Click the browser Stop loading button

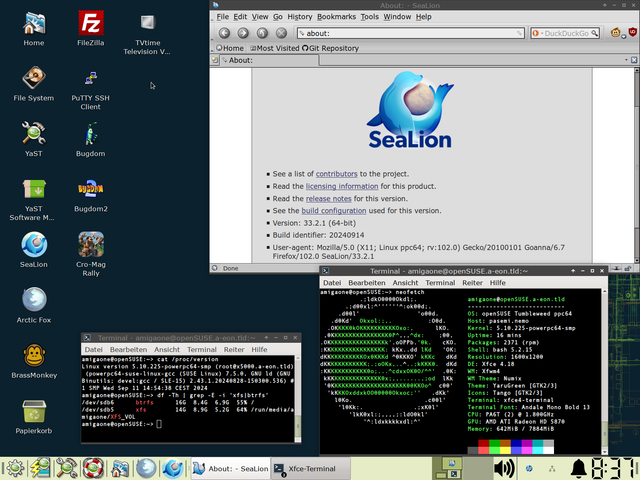(x=281, y=33)
